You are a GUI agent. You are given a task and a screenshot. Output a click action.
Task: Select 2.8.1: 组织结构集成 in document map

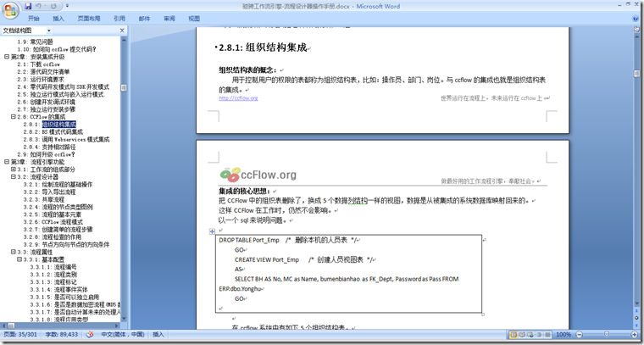click(49, 124)
